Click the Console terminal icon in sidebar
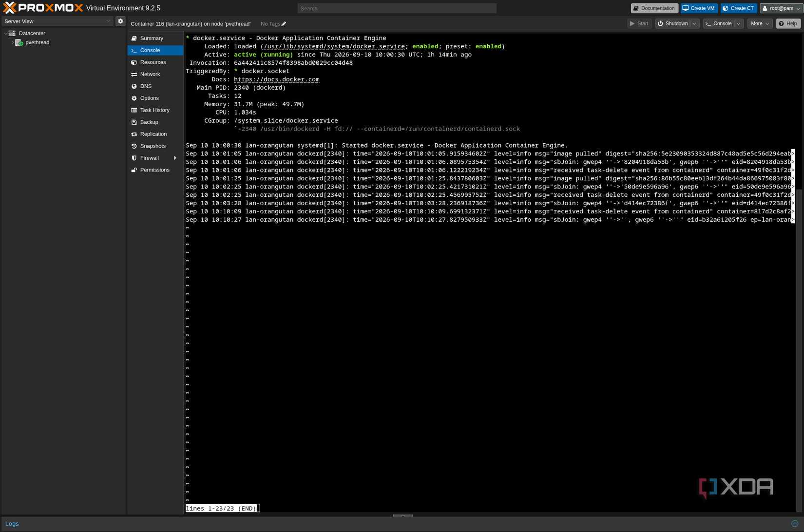 pyautogui.click(x=134, y=50)
